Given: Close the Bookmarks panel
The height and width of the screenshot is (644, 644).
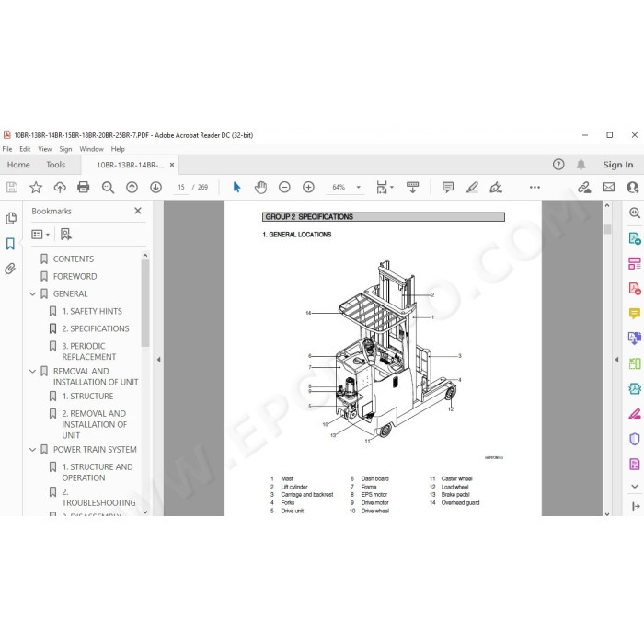Looking at the screenshot, I should coord(138,211).
